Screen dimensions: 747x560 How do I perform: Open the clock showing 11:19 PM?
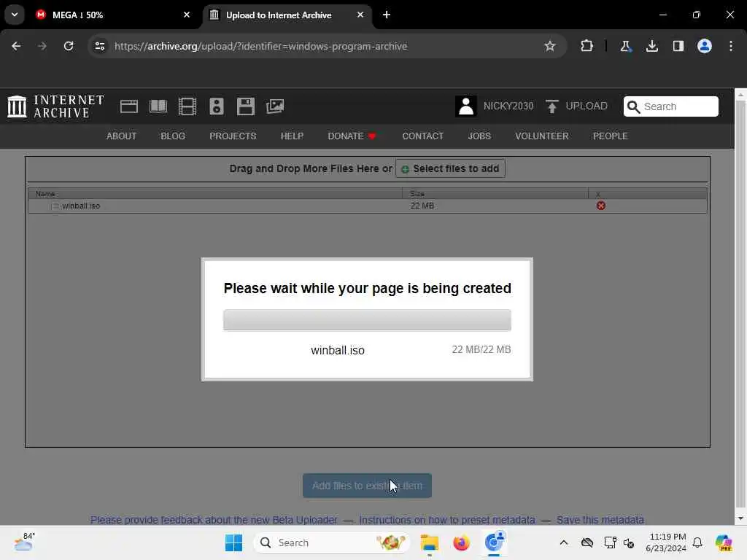pos(667,542)
